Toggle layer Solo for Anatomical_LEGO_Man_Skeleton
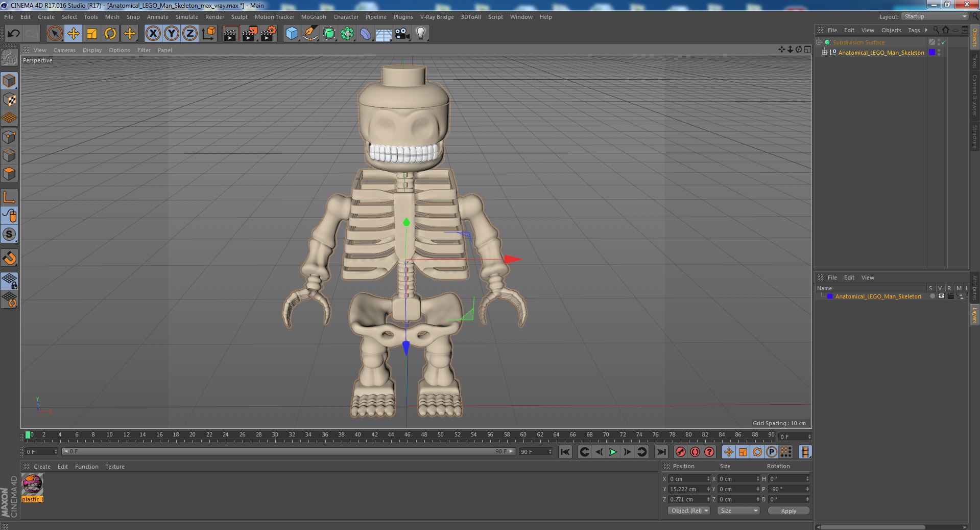 tap(932, 296)
